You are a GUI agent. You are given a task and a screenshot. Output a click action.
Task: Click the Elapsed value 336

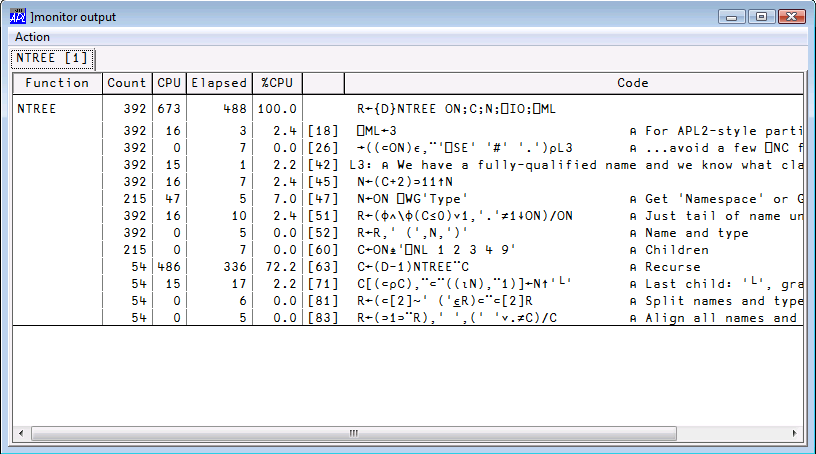(x=235, y=267)
